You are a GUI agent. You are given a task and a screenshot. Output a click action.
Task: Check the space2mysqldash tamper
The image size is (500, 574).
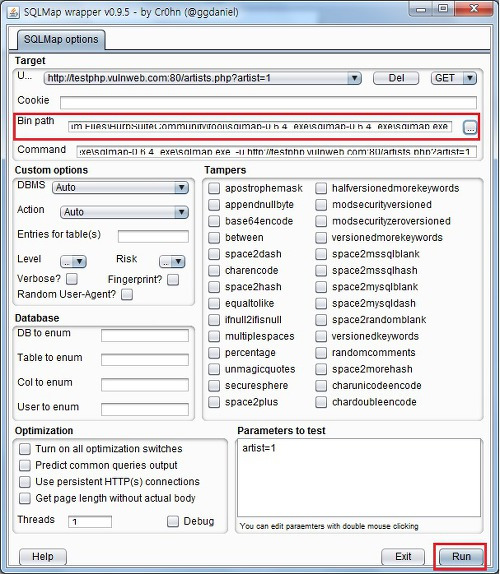point(321,303)
